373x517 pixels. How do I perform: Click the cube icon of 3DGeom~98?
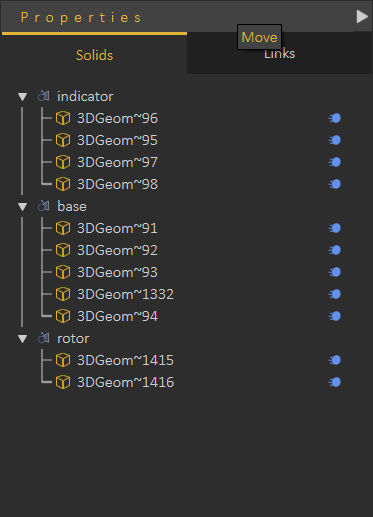pos(63,184)
